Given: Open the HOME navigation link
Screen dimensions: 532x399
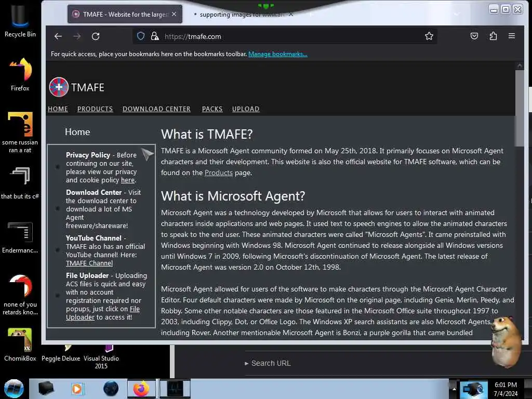Looking at the screenshot, I should [58, 109].
